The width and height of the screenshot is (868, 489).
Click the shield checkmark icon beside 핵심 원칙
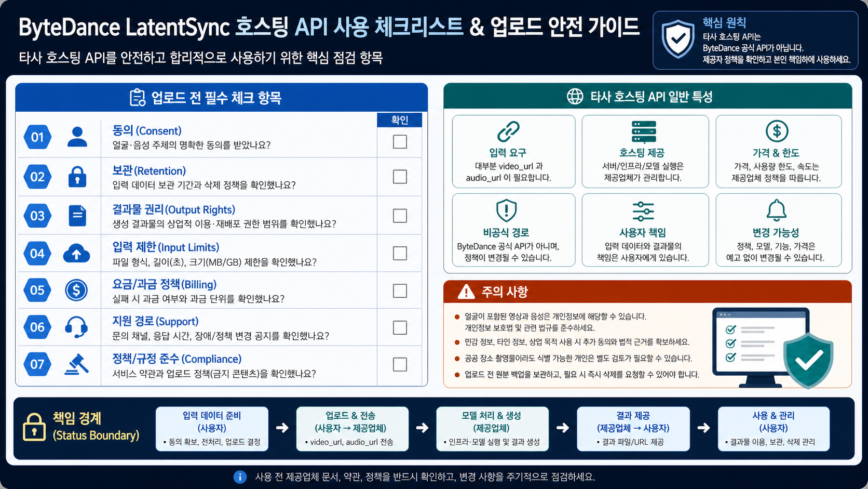click(678, 39)
